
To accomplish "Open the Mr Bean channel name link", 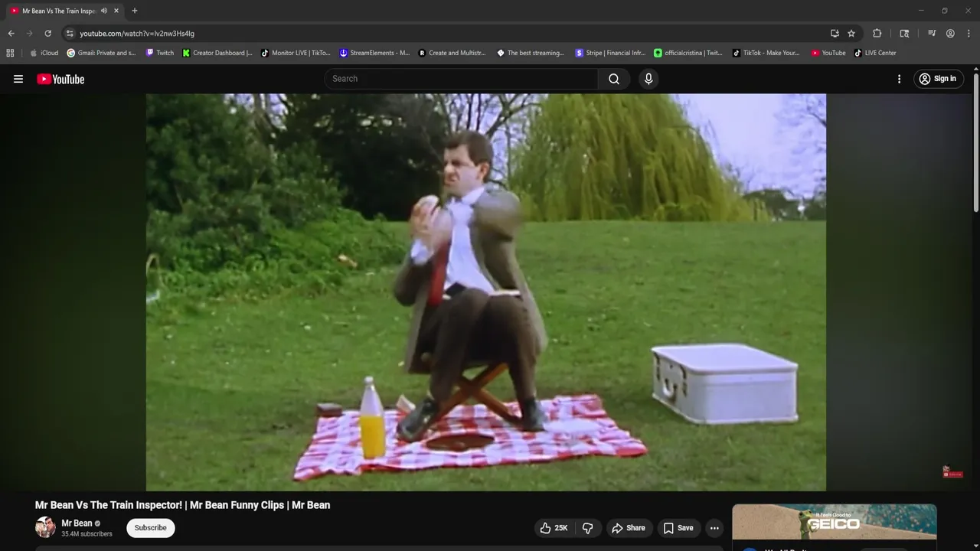I will tap(77, 523).
